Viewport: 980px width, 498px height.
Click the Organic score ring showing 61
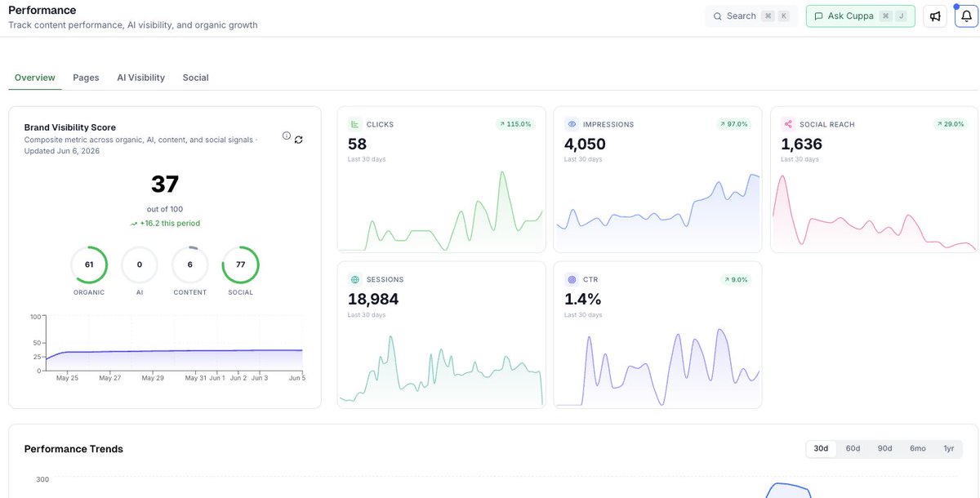[x=89, y=265]
